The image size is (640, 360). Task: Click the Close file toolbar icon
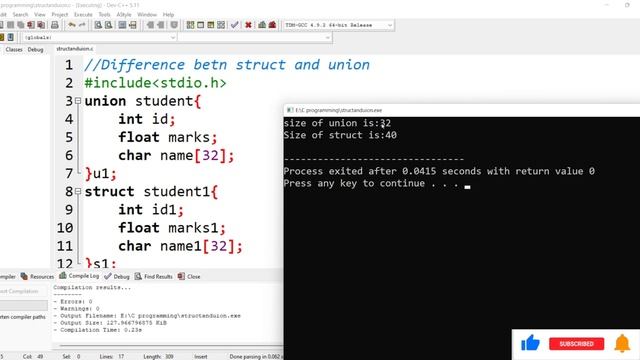[x=31, y=25]
